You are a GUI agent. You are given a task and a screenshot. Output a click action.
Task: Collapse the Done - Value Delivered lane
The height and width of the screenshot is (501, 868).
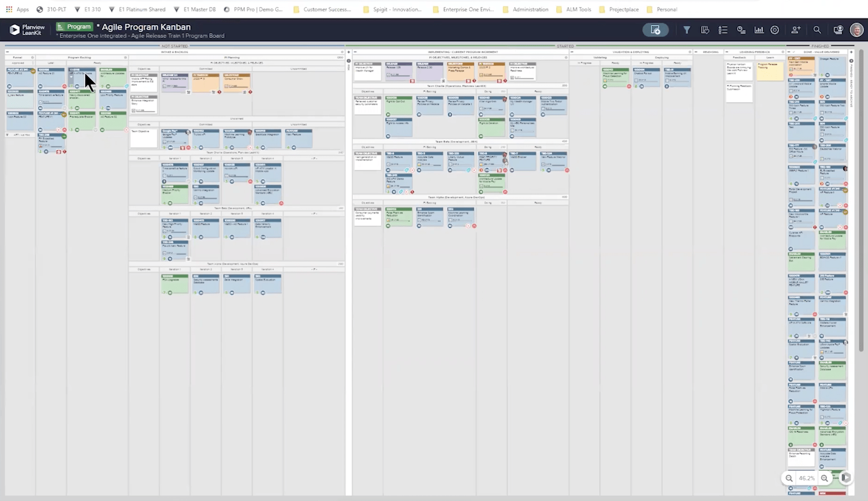click(x=789, y=52)
